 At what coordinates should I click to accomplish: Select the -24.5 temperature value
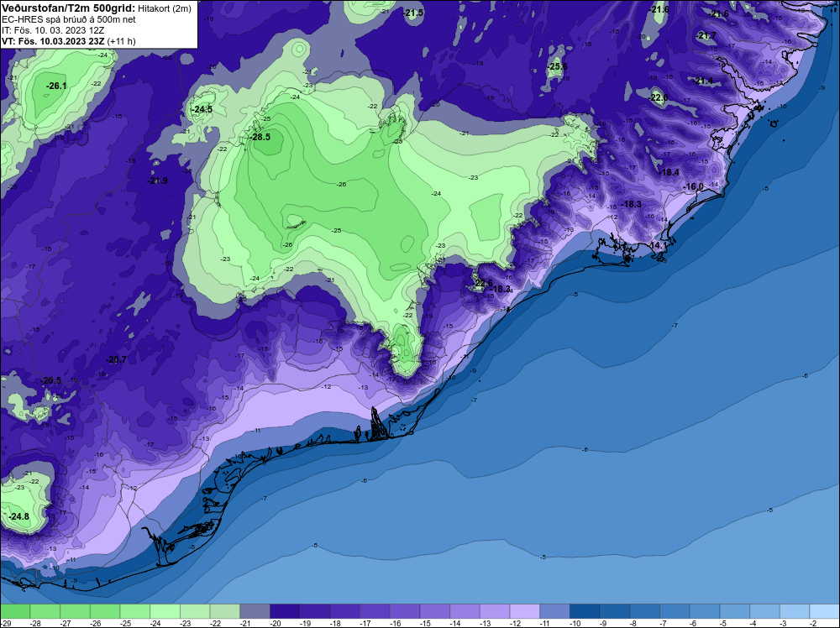click(x=202, y=109)
